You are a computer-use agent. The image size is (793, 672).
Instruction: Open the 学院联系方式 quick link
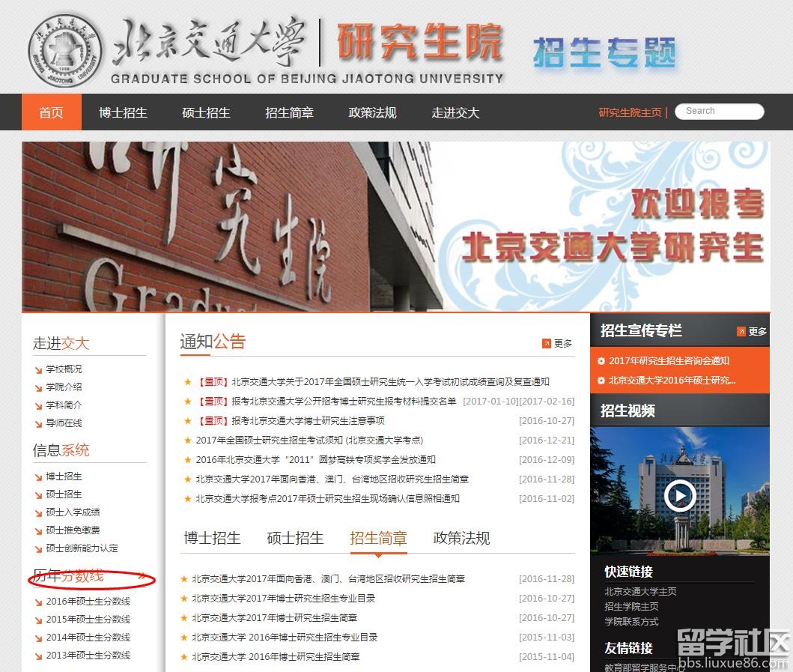click(x=632, y=621)
